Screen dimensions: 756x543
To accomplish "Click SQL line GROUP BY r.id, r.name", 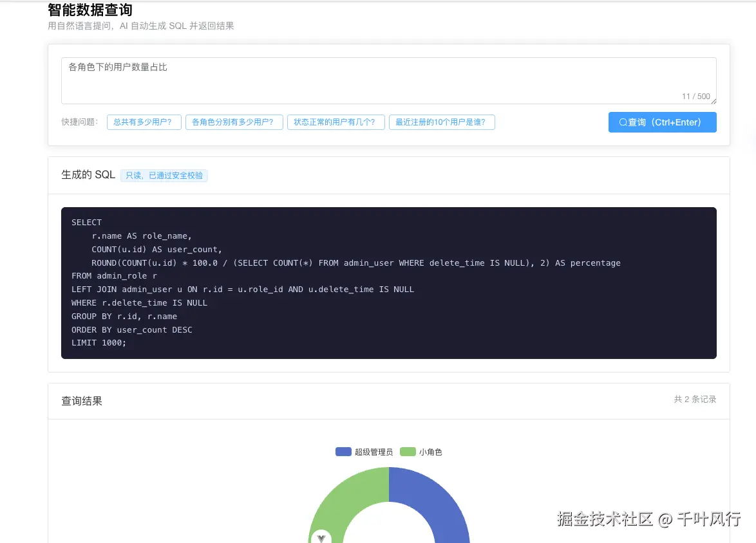I will [124, 316].
